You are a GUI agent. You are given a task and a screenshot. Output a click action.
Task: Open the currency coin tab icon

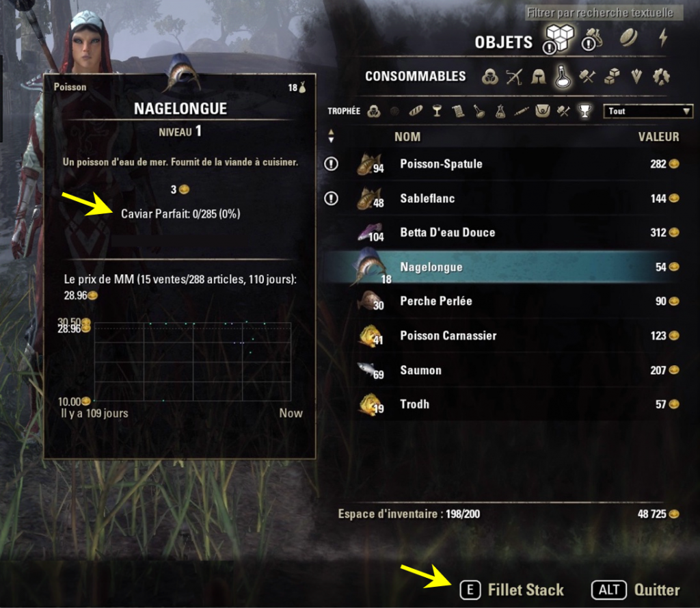tap(629, 38)
